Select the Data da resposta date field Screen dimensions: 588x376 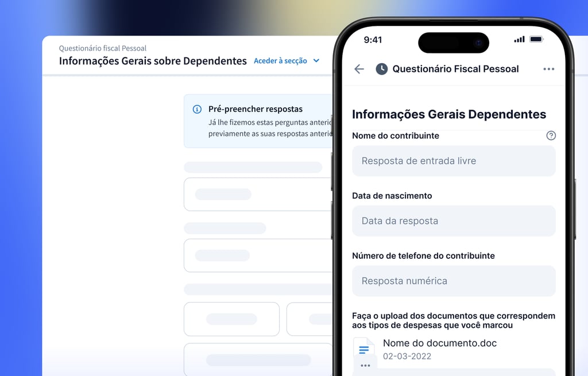[x=454, y=221]
